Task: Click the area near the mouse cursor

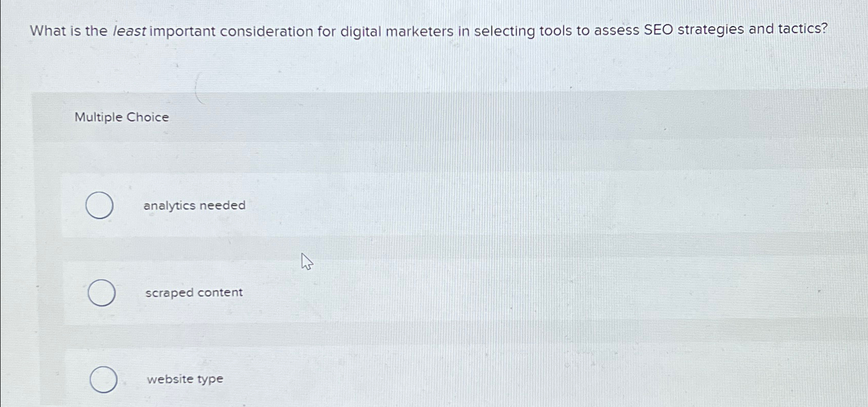Action: [307, 262]
